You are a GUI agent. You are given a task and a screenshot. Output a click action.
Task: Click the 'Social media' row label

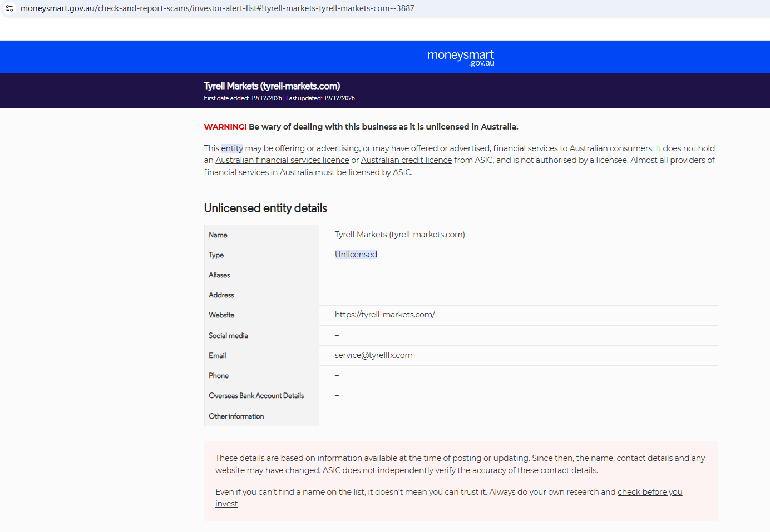click(x=228, y=336)
